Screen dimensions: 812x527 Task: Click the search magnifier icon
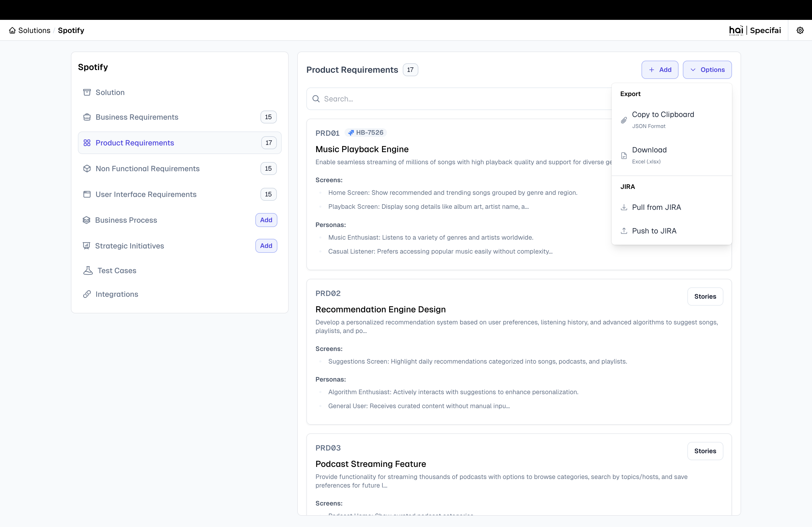316,99
